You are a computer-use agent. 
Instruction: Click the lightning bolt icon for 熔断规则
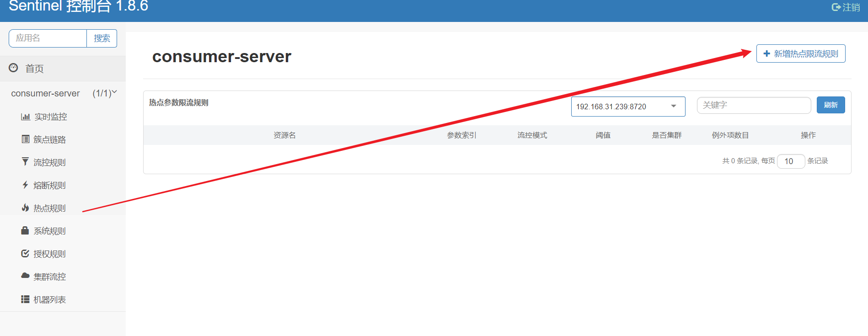point(25,185)
